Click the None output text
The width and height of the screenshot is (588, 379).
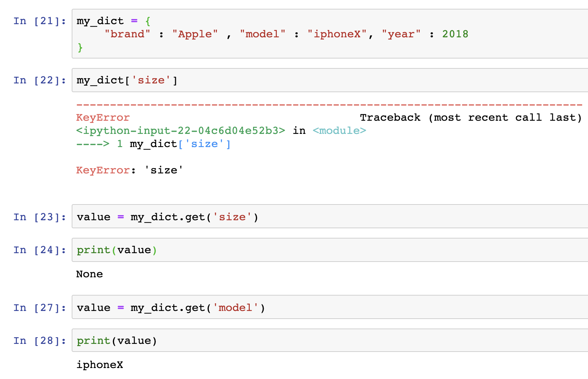click(89, 274)
